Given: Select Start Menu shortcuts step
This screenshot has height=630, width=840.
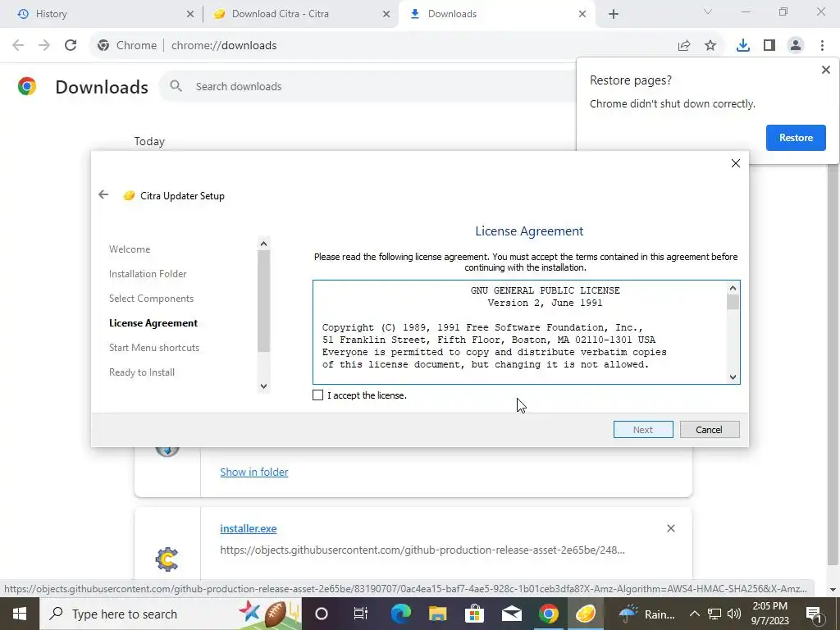Looking at the screenshot, I should 154,348.
